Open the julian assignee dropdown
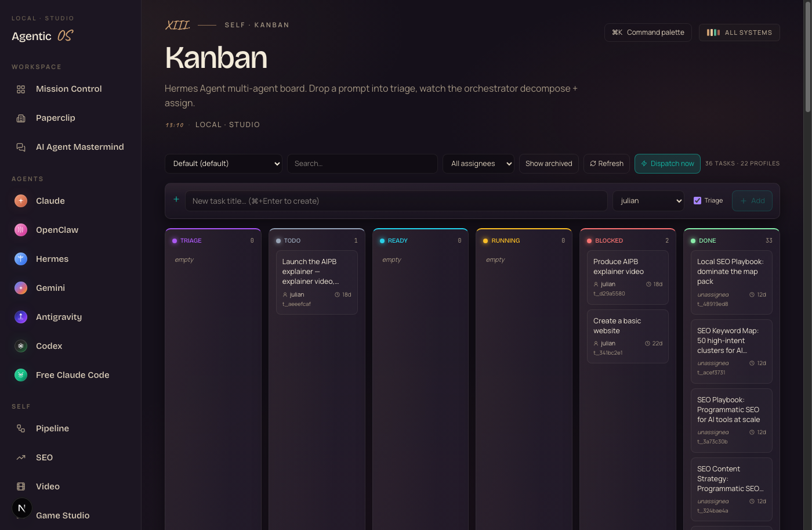This screenshot has height=530, width=812. click(648, 201)
